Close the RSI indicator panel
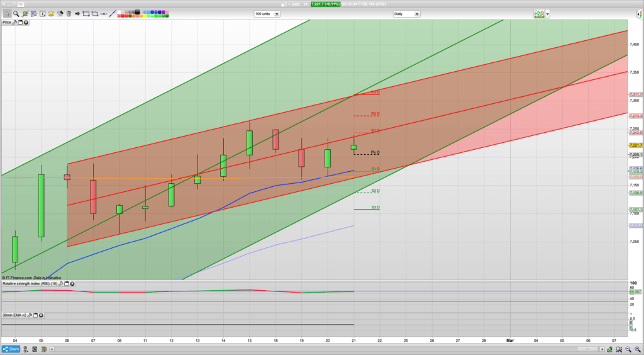Viewport: 644px width, 355px height. [72, 285]
